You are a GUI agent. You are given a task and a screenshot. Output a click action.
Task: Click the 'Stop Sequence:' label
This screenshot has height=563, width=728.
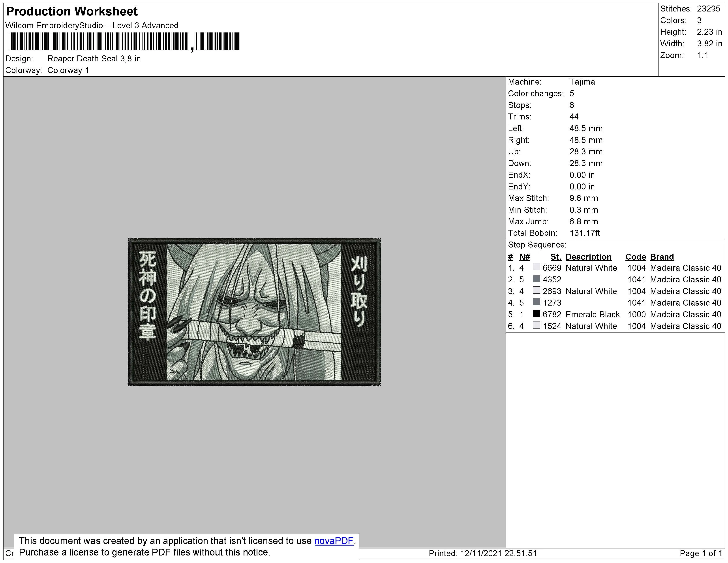pos(537,245)
